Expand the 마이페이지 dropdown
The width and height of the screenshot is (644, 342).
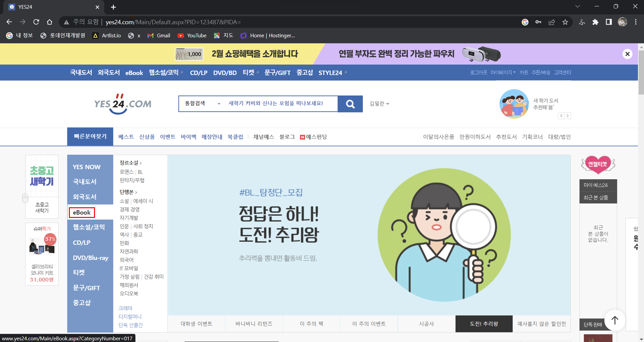click(x=503, y=73)
